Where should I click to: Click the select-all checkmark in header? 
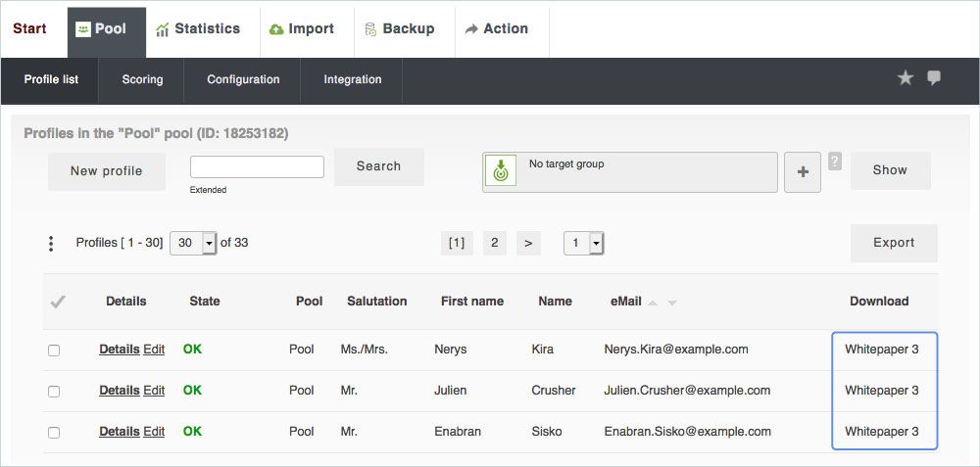57,302
